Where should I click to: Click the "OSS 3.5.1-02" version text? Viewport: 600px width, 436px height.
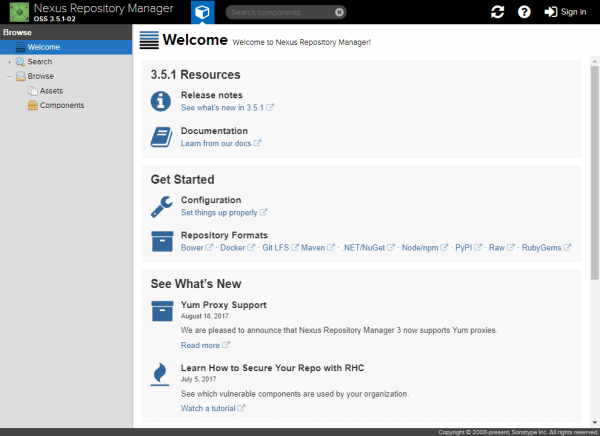pos(54,19)
